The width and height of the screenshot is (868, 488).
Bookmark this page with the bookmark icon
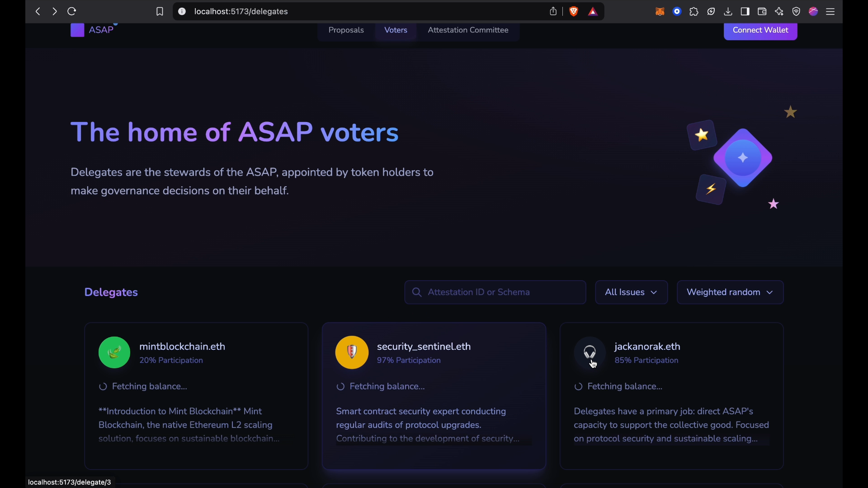[x=160, y=12]
